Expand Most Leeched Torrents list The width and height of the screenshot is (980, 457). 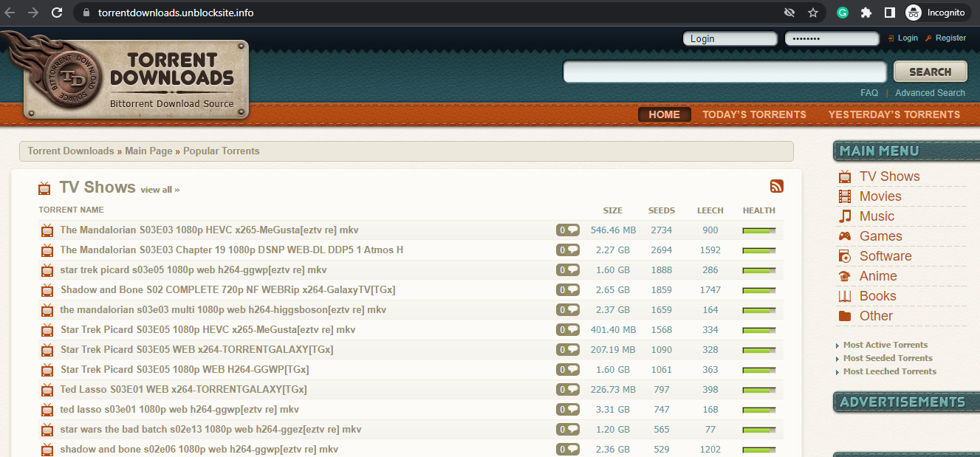click(889, 371)
